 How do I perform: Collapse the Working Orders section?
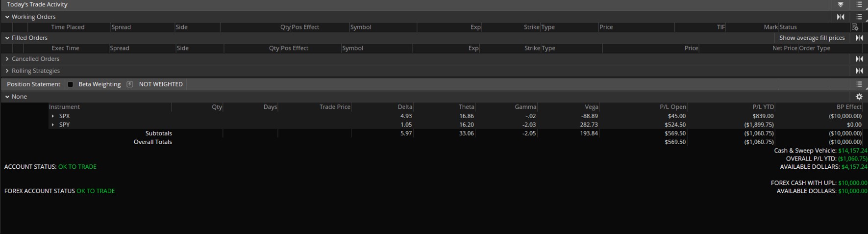click(7, 17)
